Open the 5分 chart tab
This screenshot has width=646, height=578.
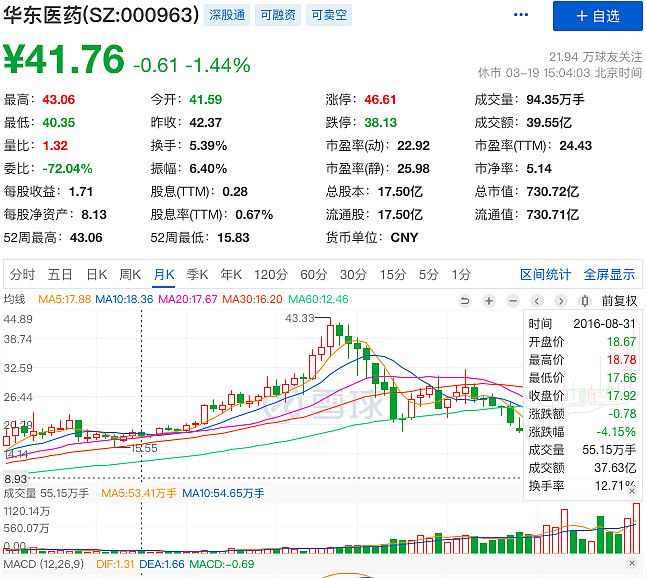pyautogui.click(x=428, y=274)
